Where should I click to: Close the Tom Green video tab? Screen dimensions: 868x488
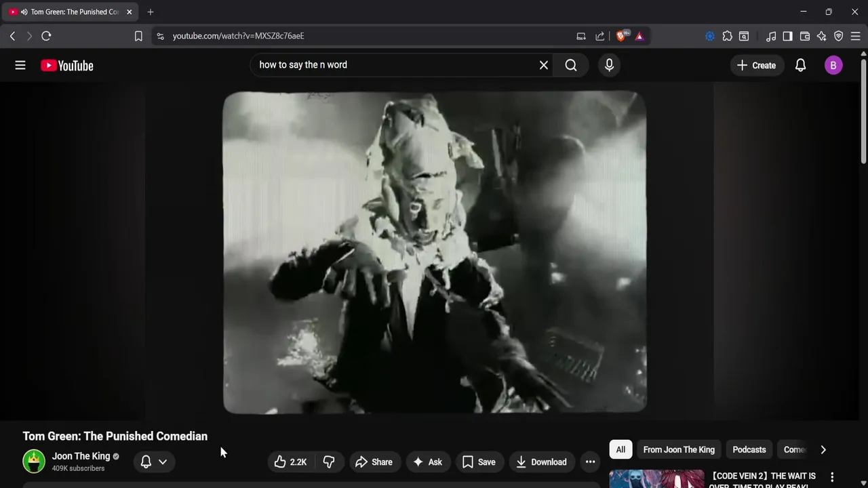click(x=129, y=12)
